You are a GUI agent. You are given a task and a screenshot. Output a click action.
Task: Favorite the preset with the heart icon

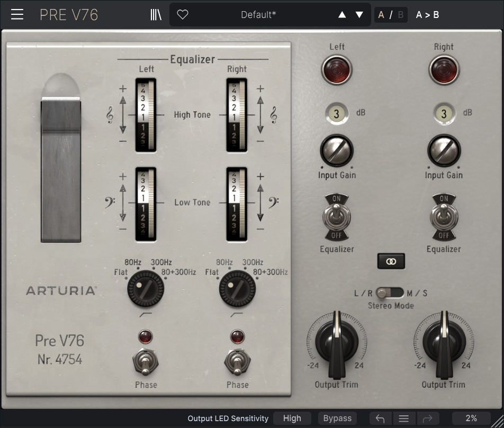(x=183, y=15)
